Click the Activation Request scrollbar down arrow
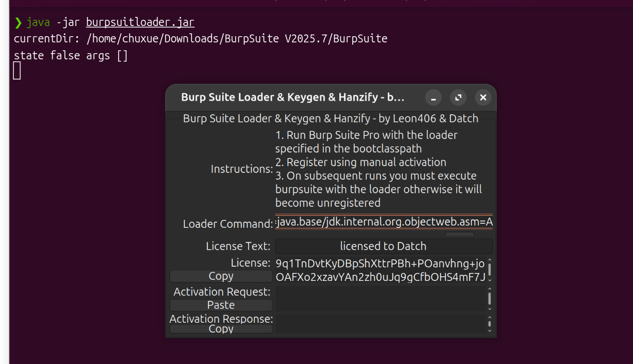This screenshot has height=364, width=633. (489, 308)
